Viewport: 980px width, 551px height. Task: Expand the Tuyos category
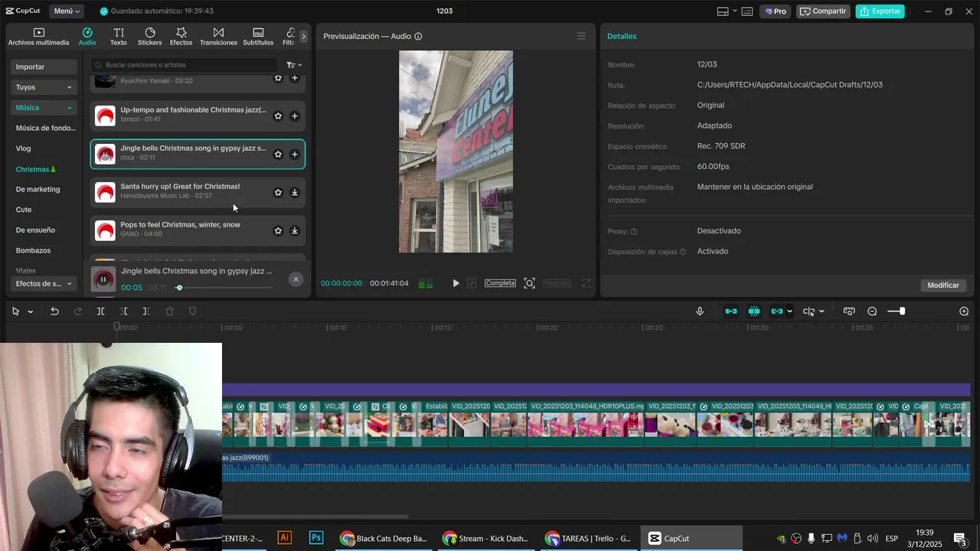point(44,87)
